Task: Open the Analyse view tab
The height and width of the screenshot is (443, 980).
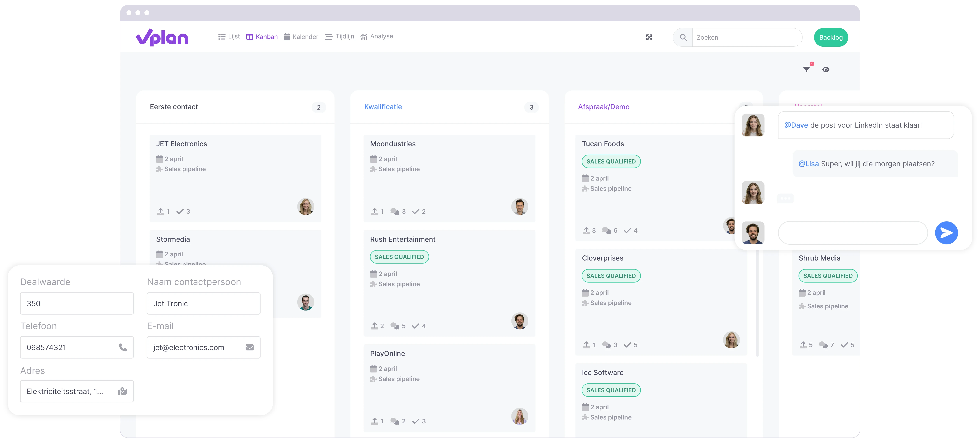Action: [x=377, y=36]
